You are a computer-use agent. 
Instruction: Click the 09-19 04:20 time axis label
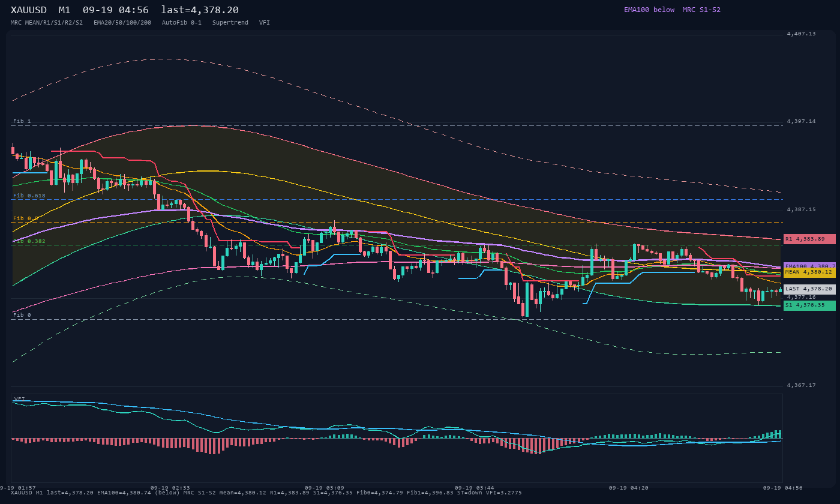(628, 488)
